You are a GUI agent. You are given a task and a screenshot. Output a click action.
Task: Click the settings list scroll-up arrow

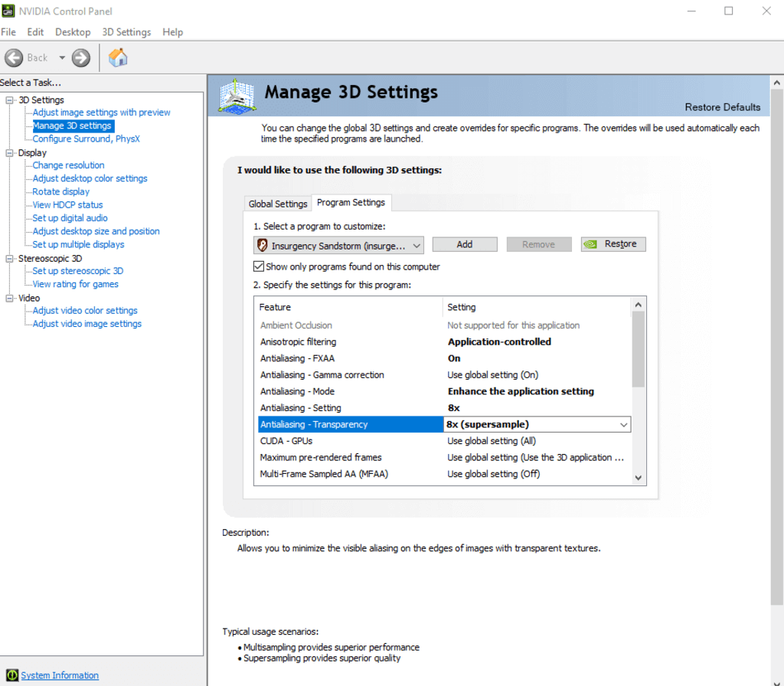point(638,305)
